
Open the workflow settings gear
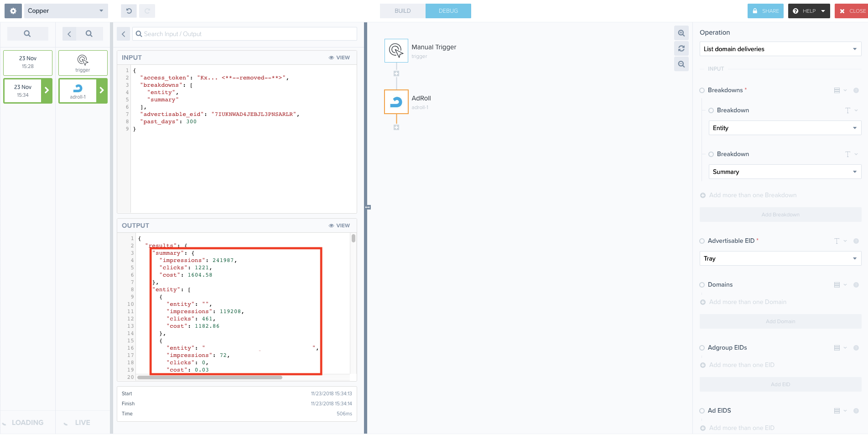12,10
